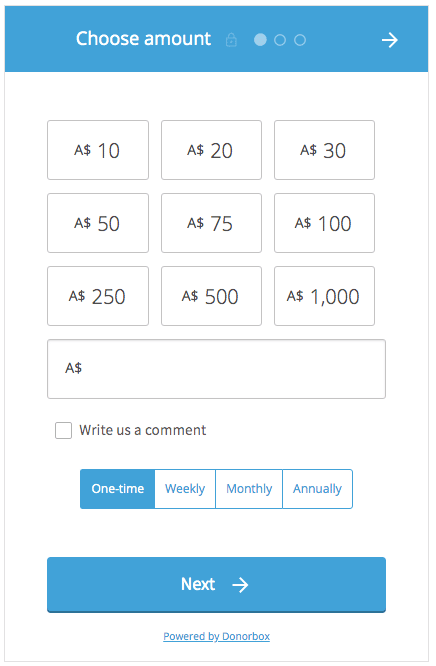Viewport: 436px width, 666px height.
Task: Select the A$ 100 amount box
Action: pos(324,223)
